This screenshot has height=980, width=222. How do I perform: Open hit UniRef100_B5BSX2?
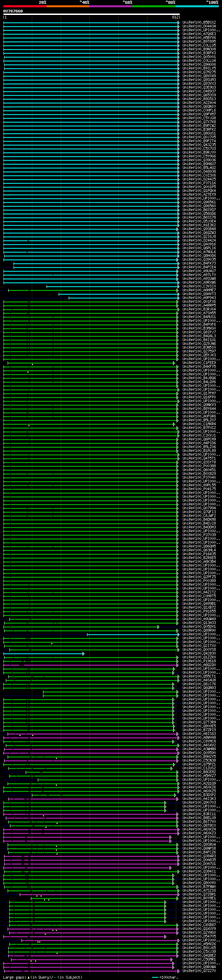click(x=199, y=23)
